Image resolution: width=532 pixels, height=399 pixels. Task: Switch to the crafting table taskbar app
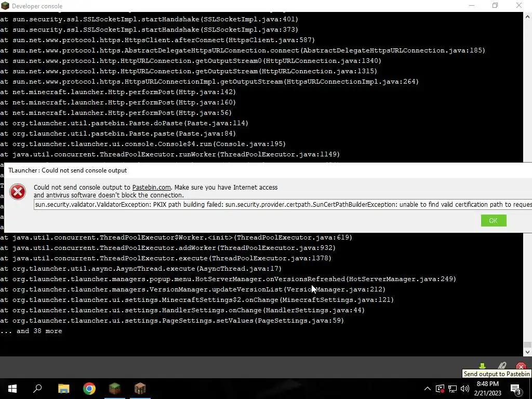tap(140, 389)
